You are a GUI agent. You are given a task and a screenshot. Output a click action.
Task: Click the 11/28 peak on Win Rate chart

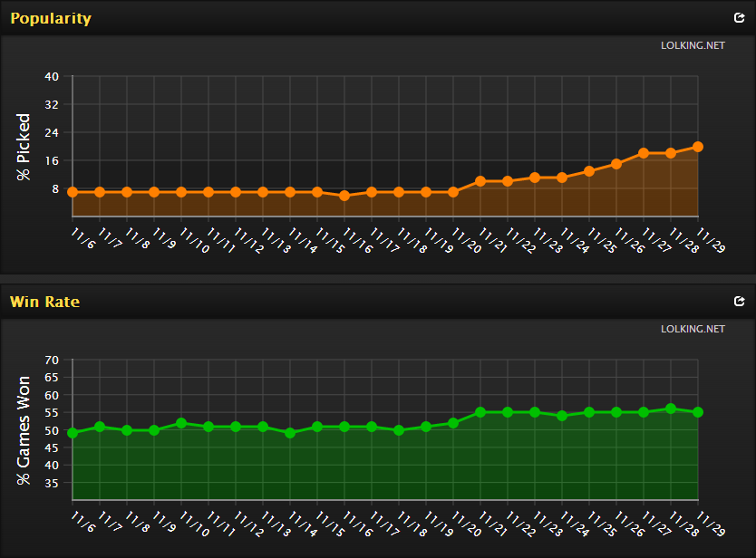(671, 409)
